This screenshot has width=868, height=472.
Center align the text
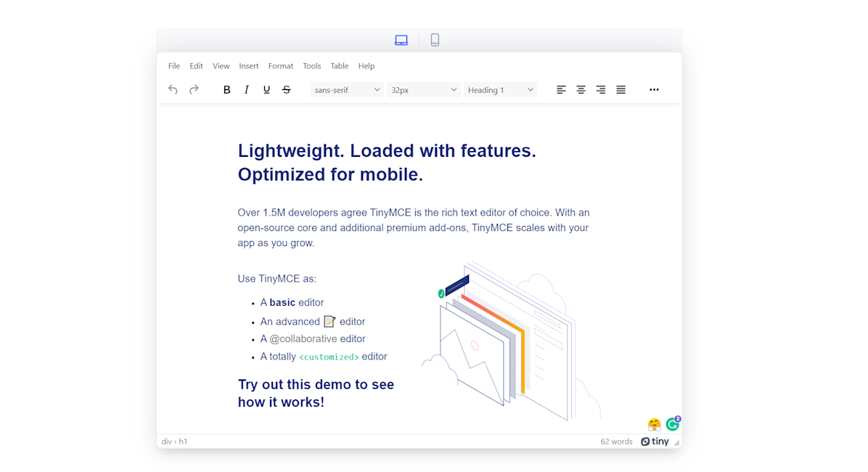581,90
